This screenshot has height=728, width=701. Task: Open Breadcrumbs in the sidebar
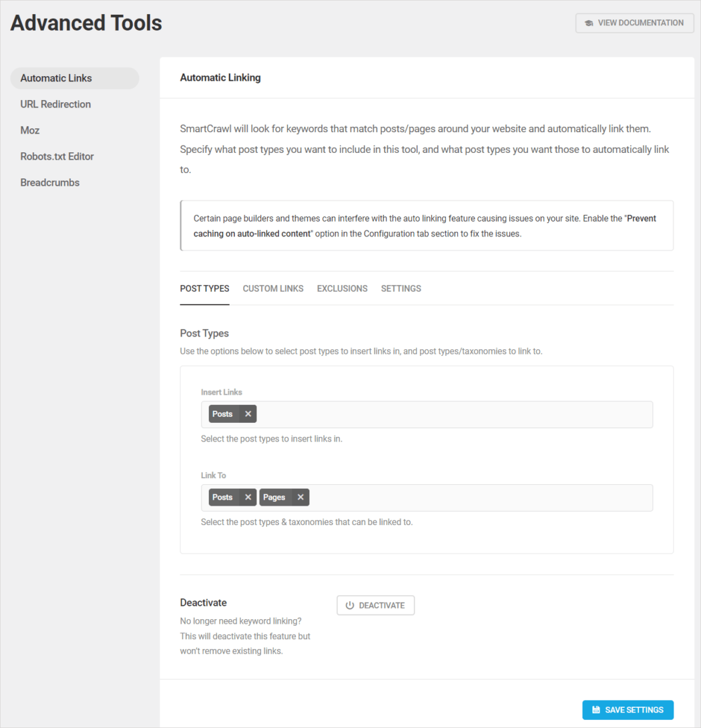point(50,182)
